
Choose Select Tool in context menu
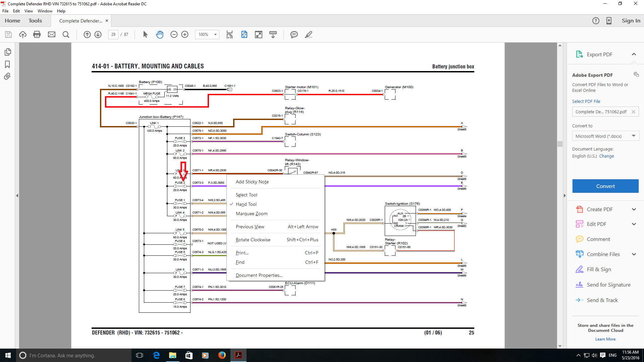click(275, 195)
